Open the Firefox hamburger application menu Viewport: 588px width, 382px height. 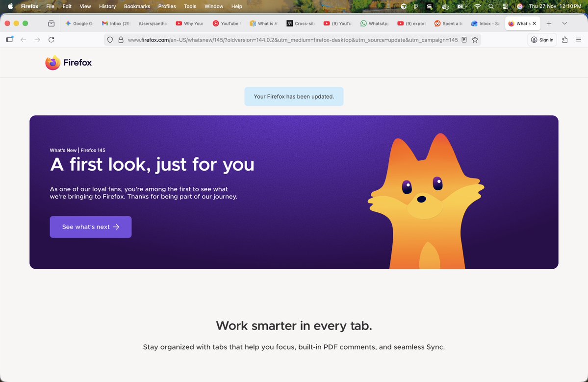coord(579,40)
